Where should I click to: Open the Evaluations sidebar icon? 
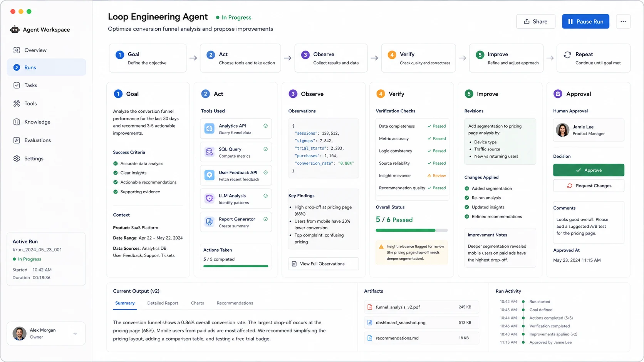click(17, 140)
